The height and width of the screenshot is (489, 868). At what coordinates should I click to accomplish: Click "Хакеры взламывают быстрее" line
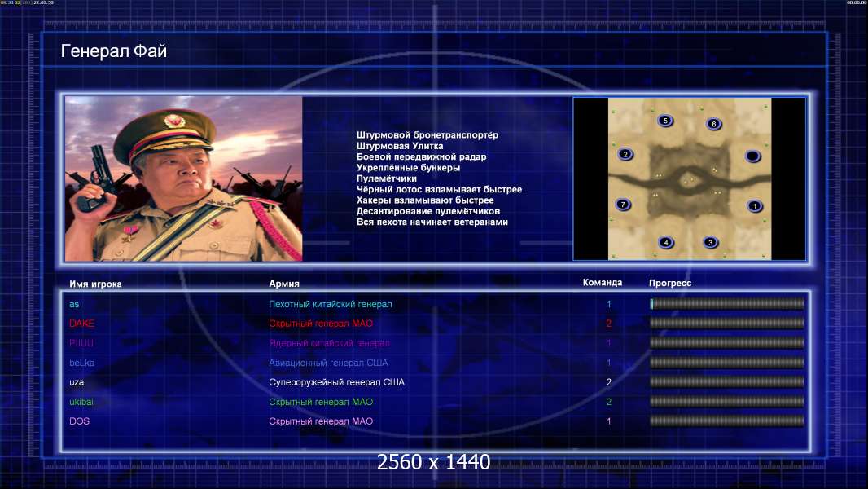425,200
